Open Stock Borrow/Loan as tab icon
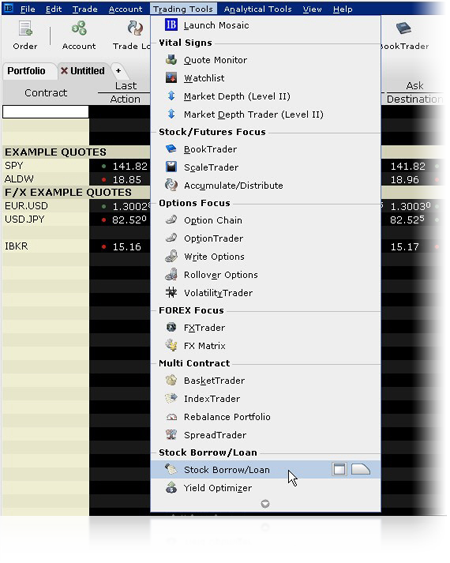The image size is (450, 563). point(360,469)
